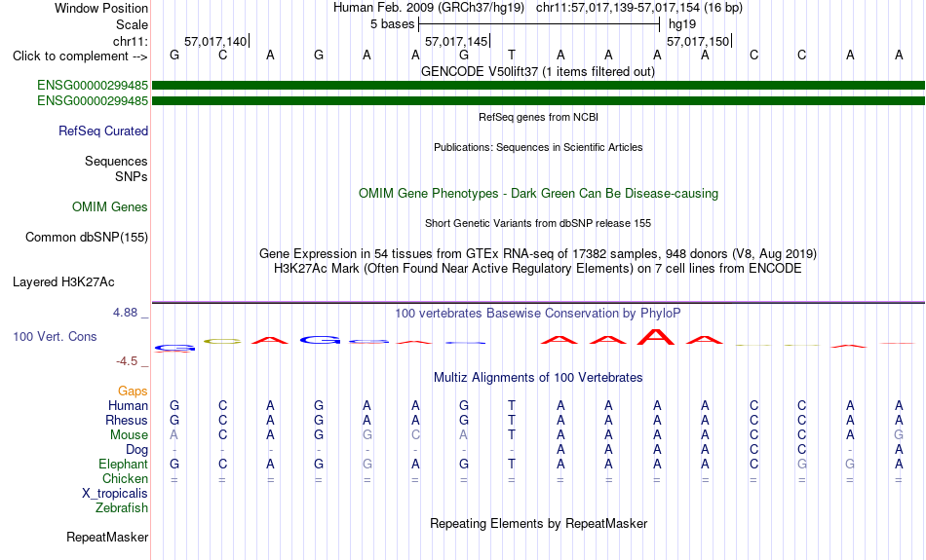
Task: Click the Human Feb. 2009 (GRCh37/hg19) assembly title
Action: click(x=429, y=8)
